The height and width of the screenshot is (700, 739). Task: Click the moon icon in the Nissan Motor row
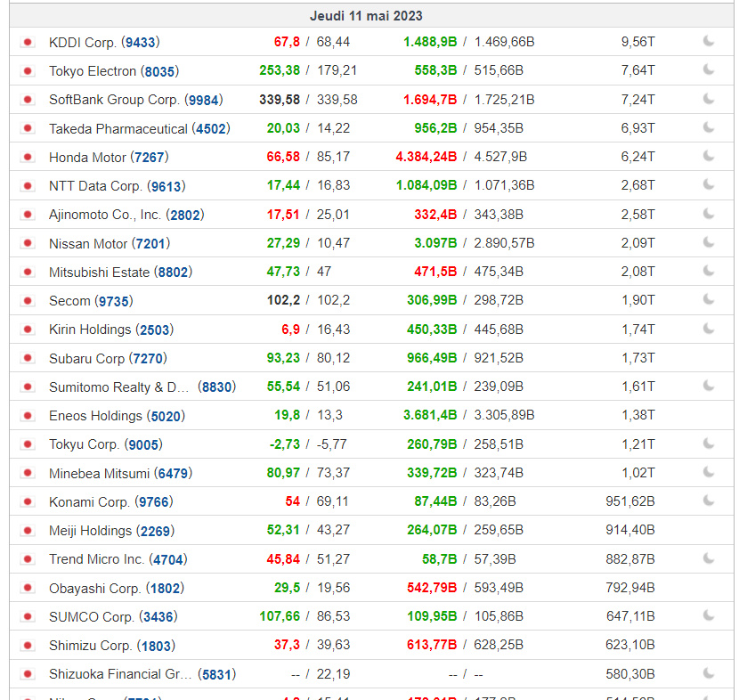[x=709, y=242]
